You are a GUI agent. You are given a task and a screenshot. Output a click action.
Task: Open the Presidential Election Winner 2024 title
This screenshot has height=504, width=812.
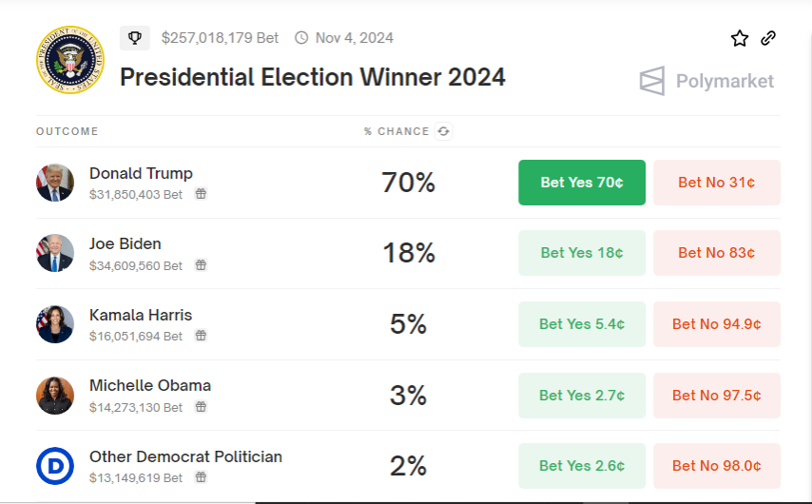pos(313,77)
